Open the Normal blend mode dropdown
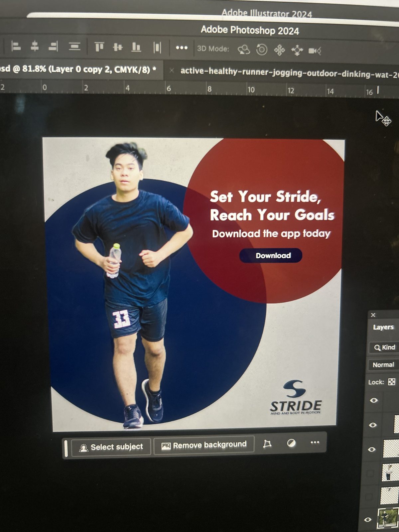The width and height of the screenshot is (399, 532). [x=383, y=365]
